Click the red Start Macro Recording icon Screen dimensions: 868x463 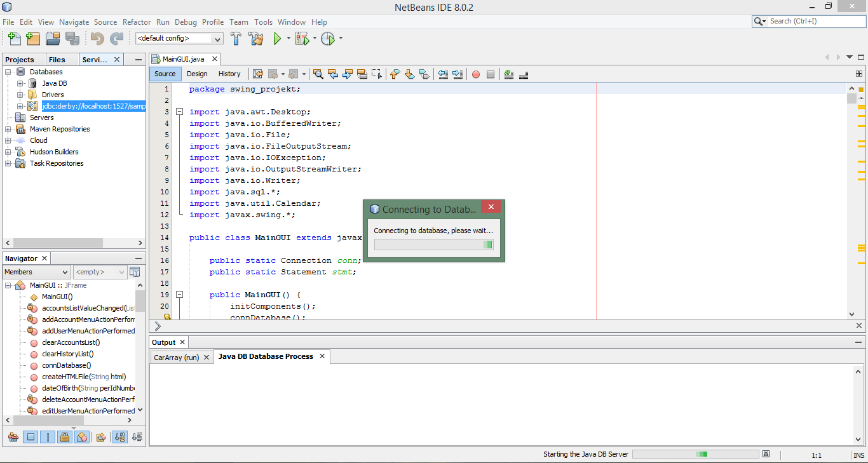476,74
